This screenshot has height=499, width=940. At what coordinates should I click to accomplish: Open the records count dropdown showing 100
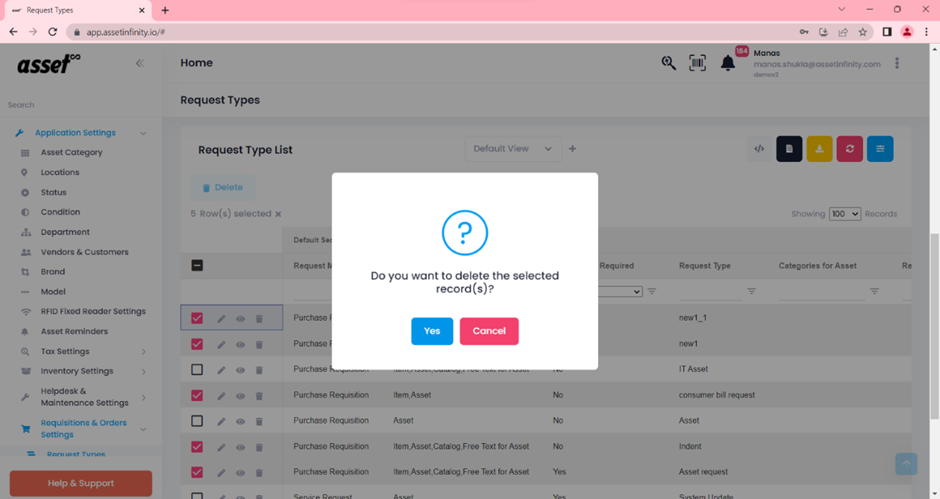pos(844,214)
